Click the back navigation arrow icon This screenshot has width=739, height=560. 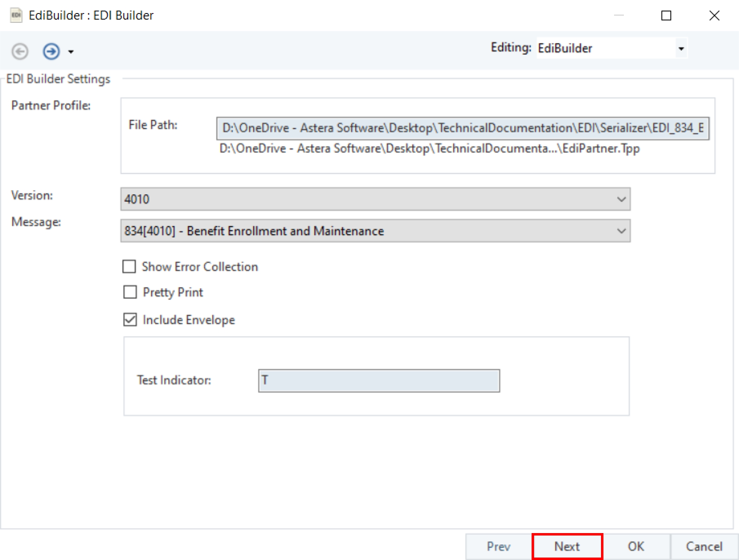(x=20, y=51)
